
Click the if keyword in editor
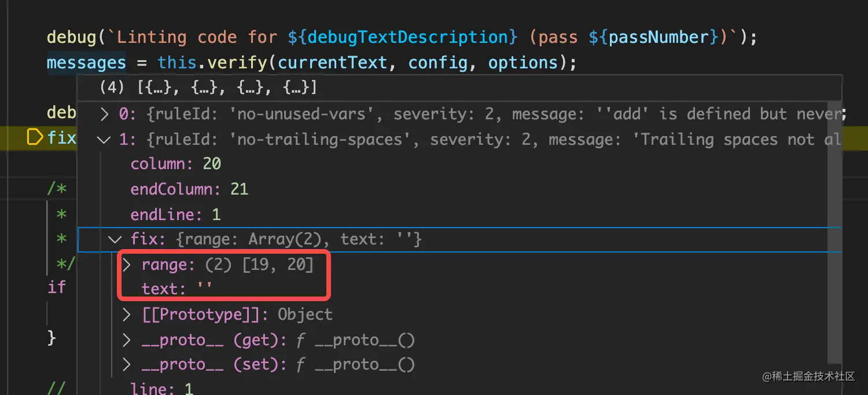pos(57,287)
